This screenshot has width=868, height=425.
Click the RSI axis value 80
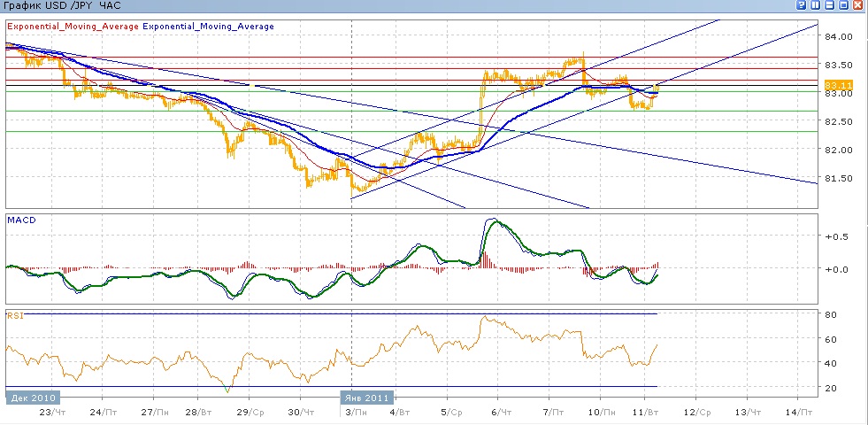click(831, 314)
